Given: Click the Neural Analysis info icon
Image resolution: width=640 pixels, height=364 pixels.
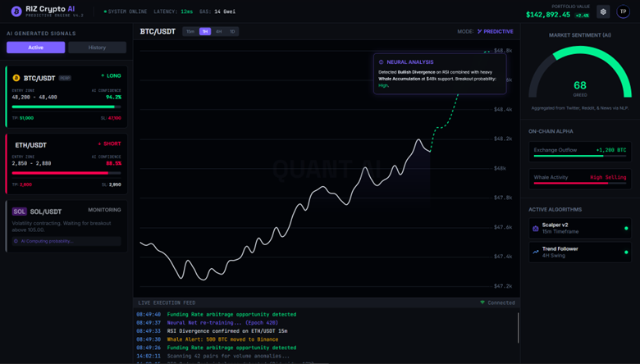Looking at the screenshot, I should point(381,62).
